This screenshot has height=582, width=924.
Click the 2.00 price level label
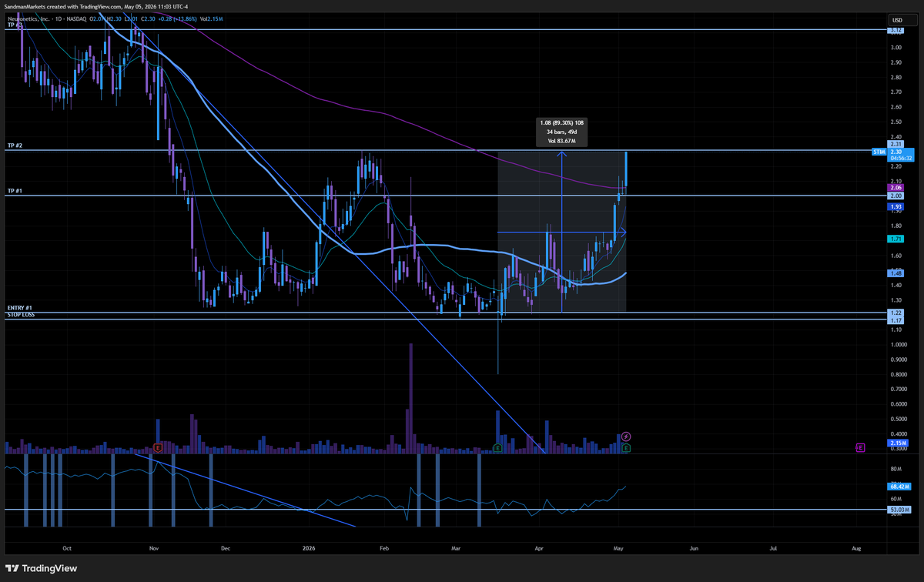[896, 196]
